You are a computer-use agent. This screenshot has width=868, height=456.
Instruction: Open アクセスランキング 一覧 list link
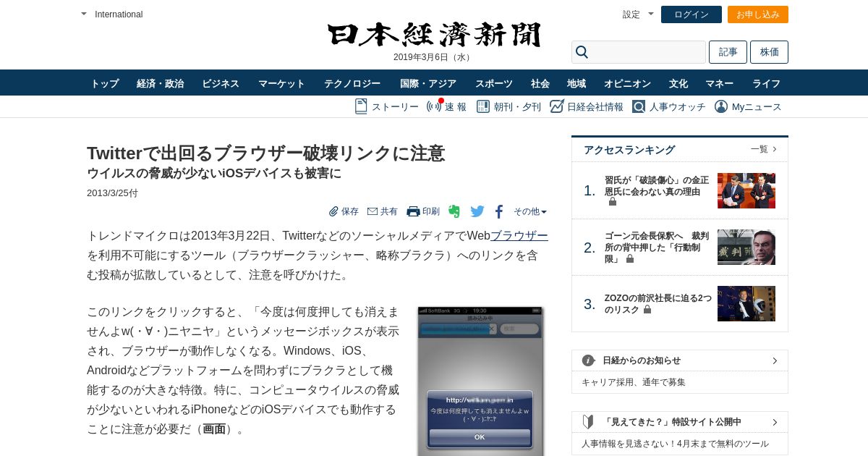(x=764, y=149)
